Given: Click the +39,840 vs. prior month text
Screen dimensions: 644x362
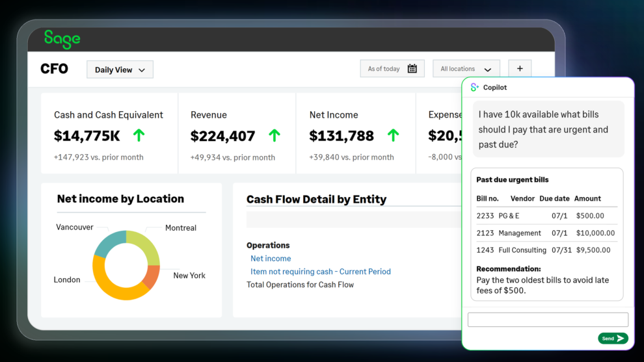Looking at the screenshot, I should [351, 157].
